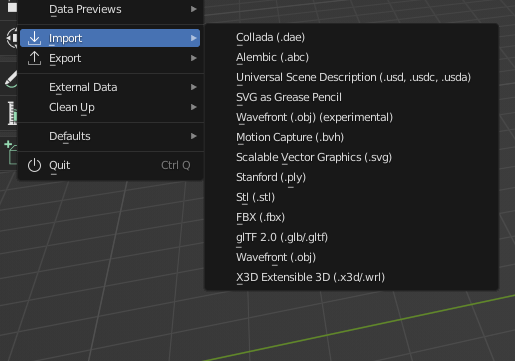Select the Annotate pencil tool in toolbar
This screenshot has width=515, height=361.
point(10,79)
